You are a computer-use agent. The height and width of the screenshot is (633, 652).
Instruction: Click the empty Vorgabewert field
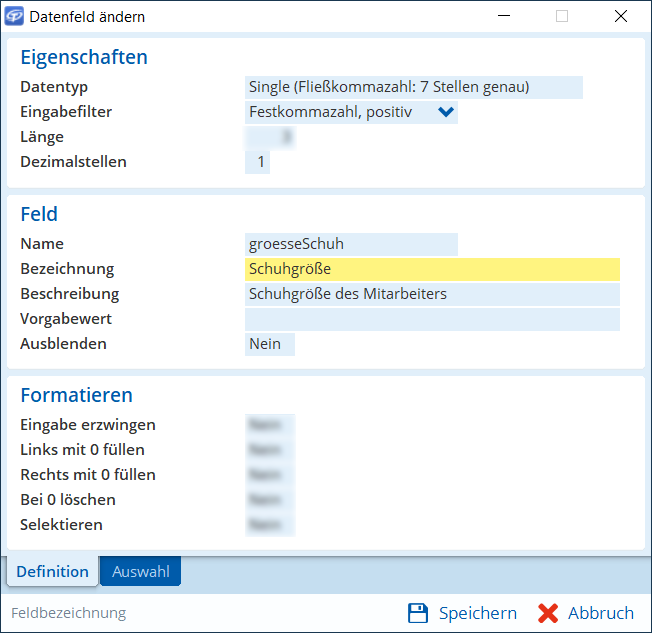[x=431, y=319]
